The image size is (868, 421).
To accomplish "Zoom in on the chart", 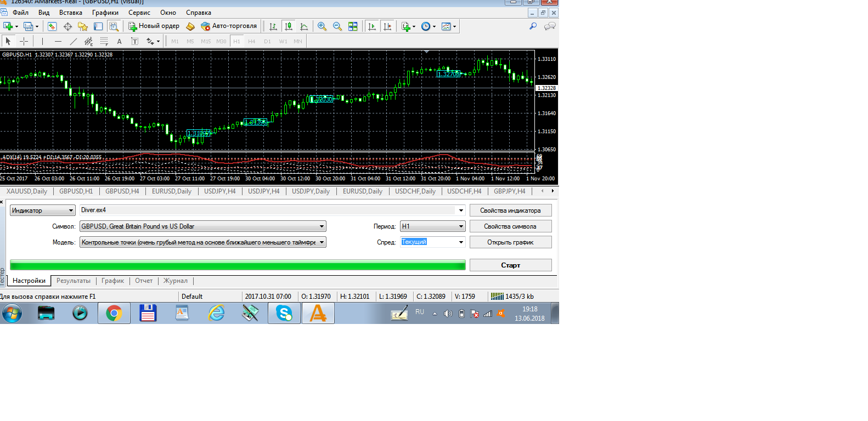I will 322,26.
